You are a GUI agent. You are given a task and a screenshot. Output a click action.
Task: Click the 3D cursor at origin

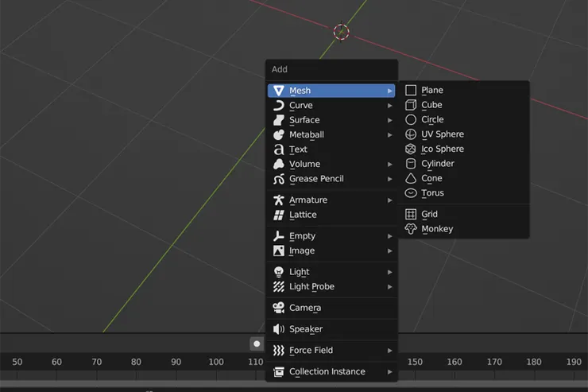[341, 32]
